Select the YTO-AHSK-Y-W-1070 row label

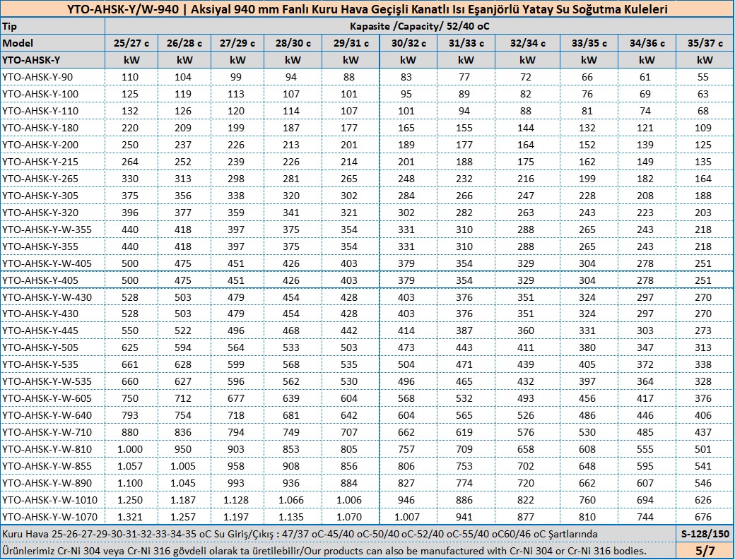point(52,516)
